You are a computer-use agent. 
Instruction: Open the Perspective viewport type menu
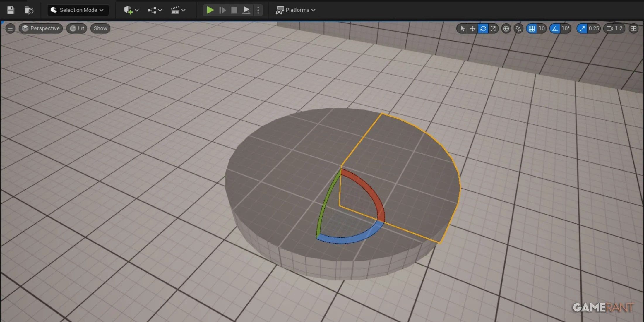41,28
